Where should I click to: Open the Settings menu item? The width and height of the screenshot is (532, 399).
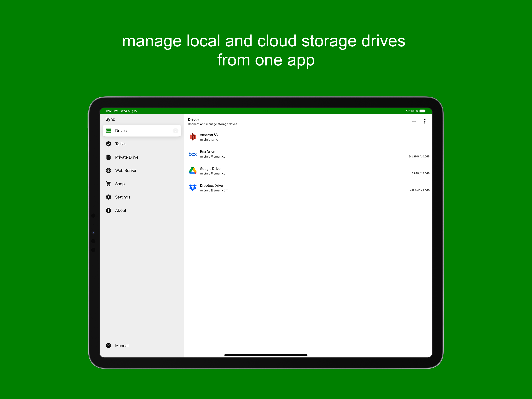tap(123, 197)
